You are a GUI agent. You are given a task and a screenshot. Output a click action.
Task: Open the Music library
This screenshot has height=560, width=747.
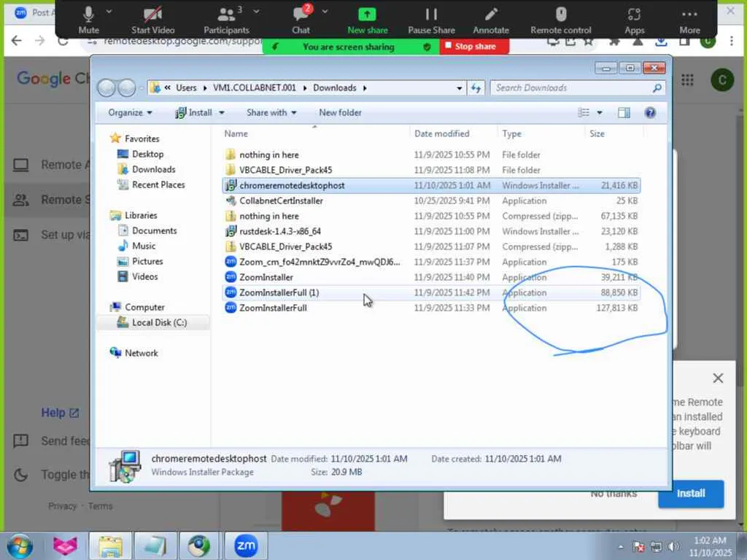[136, 246]
